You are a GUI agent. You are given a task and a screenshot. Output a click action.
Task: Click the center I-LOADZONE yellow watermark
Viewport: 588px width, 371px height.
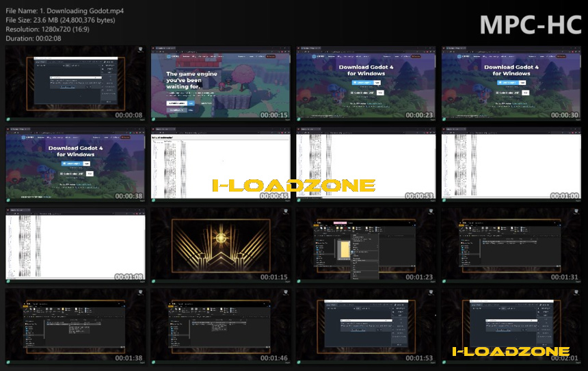coord(293,185)
